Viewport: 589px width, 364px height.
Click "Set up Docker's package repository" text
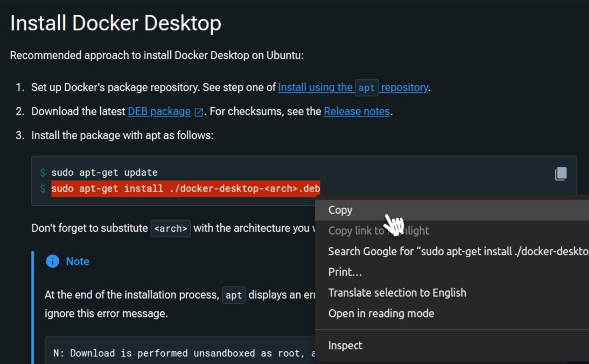tap(115, 87)
